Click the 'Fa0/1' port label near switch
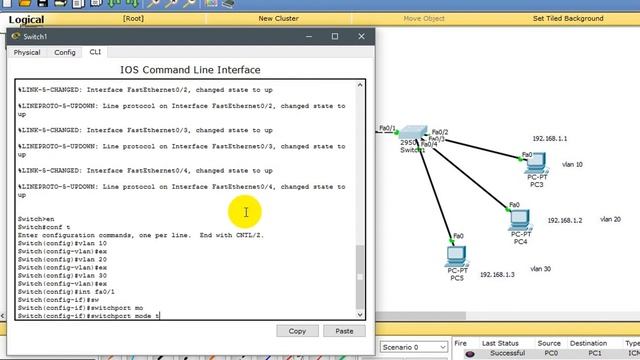The image size is (640, 360). point(387,128)
